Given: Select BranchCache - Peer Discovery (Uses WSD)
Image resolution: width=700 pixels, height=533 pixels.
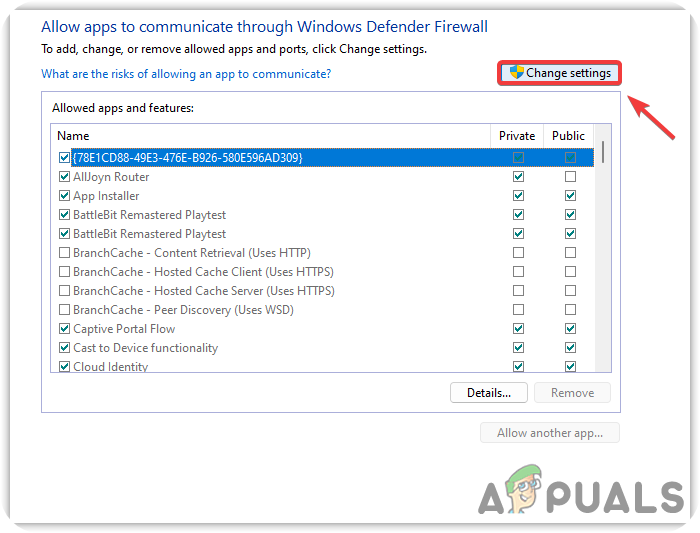Looking at the screenshot, I should pos(326,310).
